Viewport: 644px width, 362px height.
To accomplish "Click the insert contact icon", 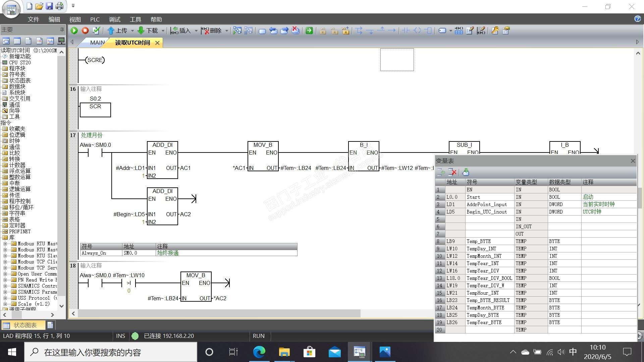I will coord(406,31).
